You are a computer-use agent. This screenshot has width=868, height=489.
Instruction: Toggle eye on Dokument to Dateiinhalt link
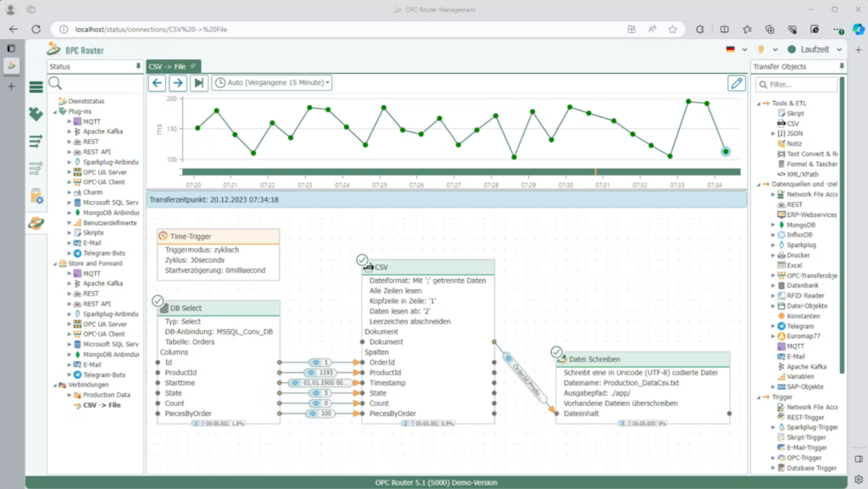509,359
